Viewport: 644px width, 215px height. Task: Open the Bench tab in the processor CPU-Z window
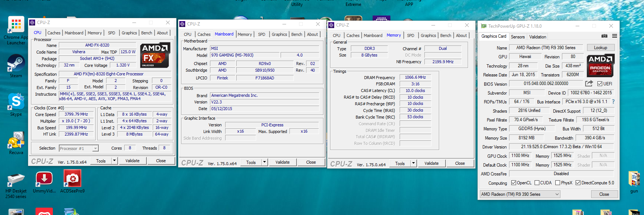(x=147, y=33)
